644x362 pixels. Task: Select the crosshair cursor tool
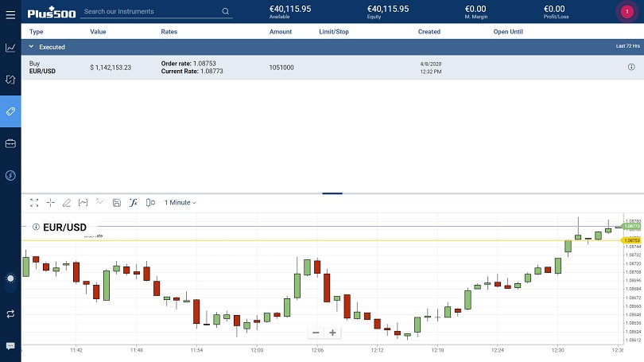(x=51, y=203)
